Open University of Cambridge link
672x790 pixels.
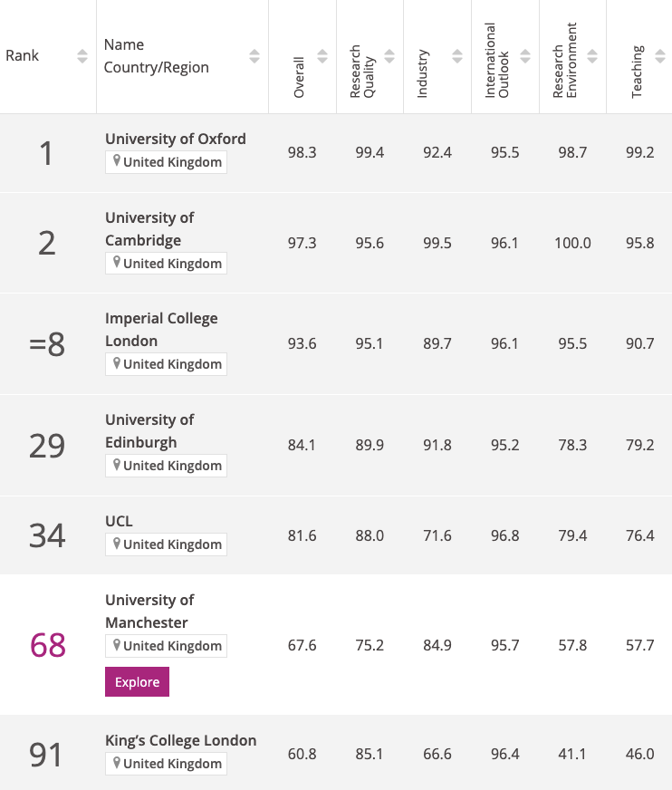coord(149,228)
